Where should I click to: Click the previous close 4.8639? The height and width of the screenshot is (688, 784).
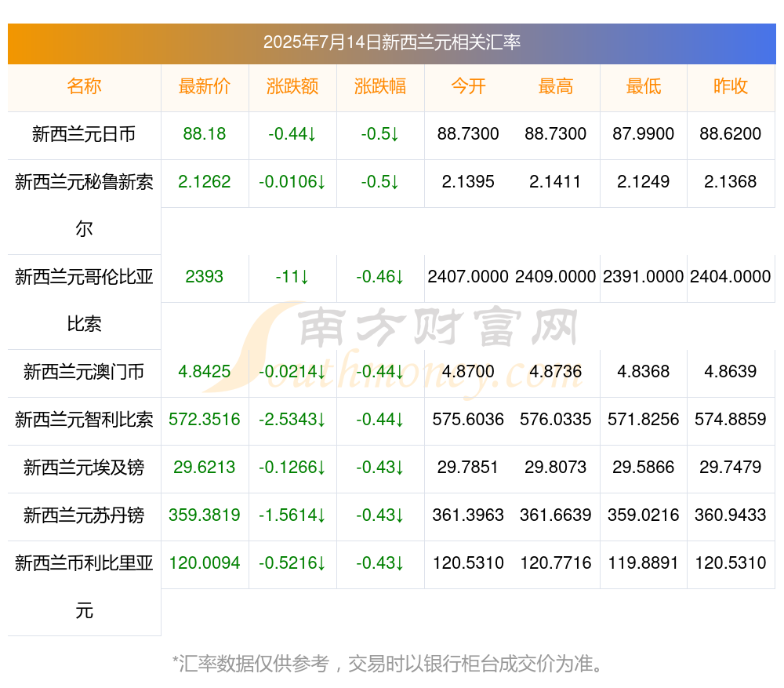click(731, 372)
